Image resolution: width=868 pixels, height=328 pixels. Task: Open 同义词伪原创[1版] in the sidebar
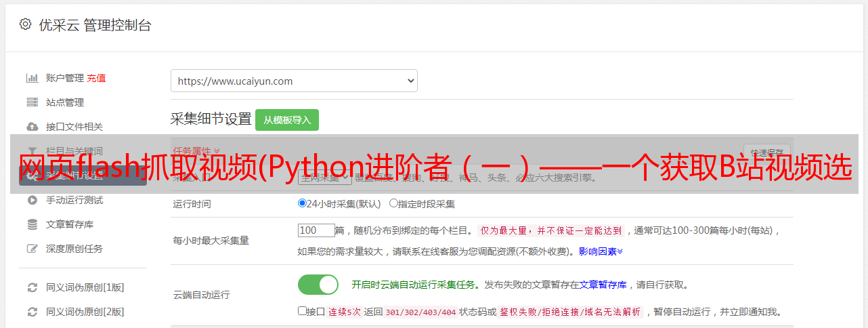[85, 287]
